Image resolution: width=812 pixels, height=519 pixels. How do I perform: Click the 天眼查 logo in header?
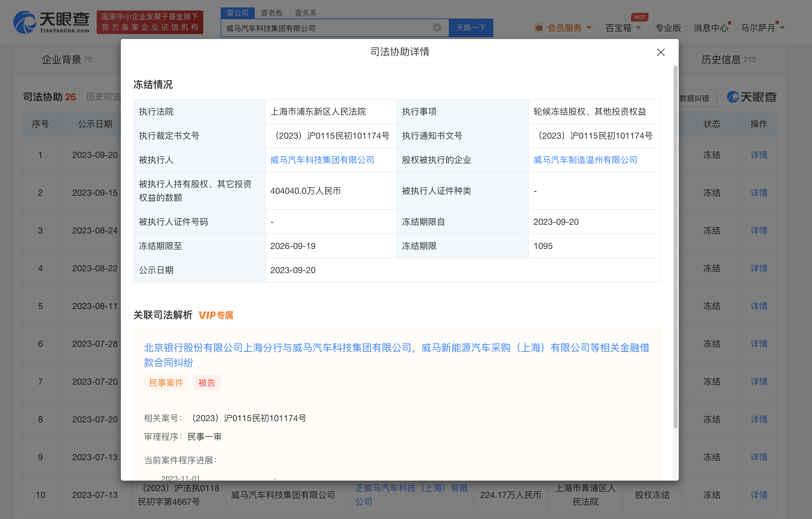51,22
